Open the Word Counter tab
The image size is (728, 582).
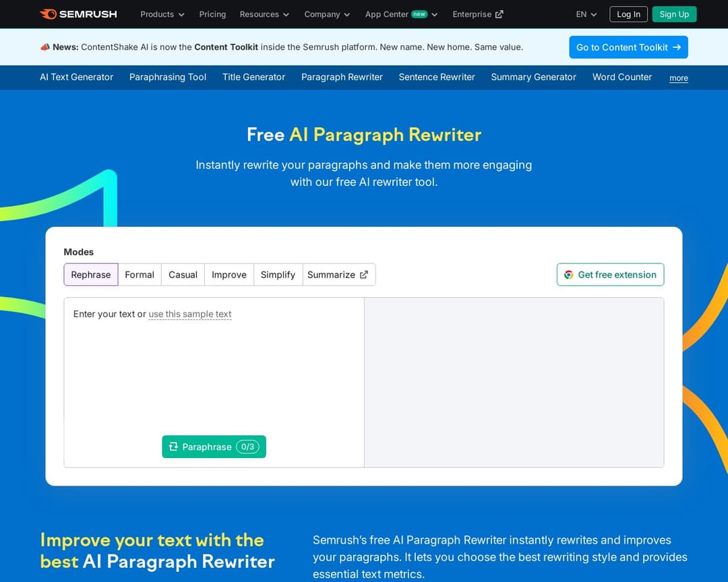621,77
